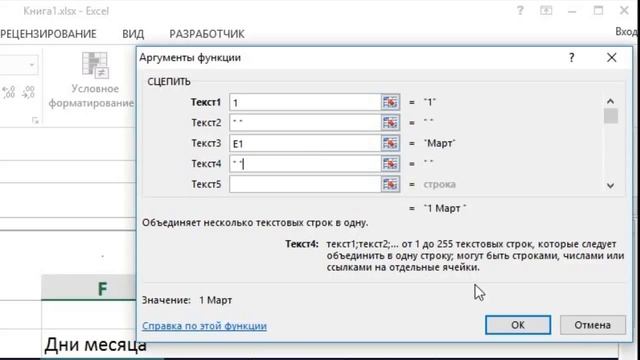Click the range selector icon for Текст2
640x360 pixels.
coord(390,122)
